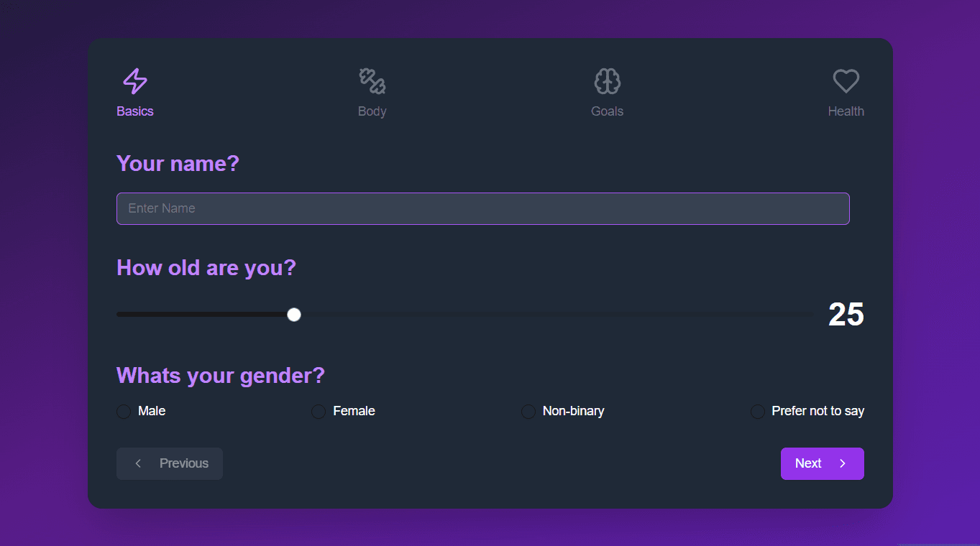The width and height of the screenshot is (980, 546).
Task: Click the Basics lightning bolt icon
Action: pyautogui.click(x=135, y=81)
